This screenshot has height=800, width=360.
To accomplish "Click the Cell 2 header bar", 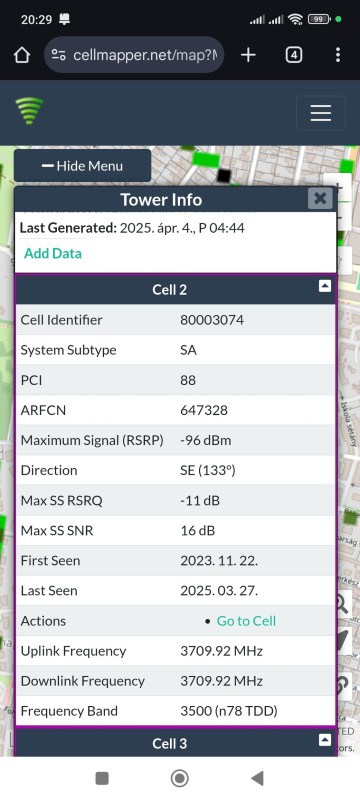I will [x=175, y=290].
